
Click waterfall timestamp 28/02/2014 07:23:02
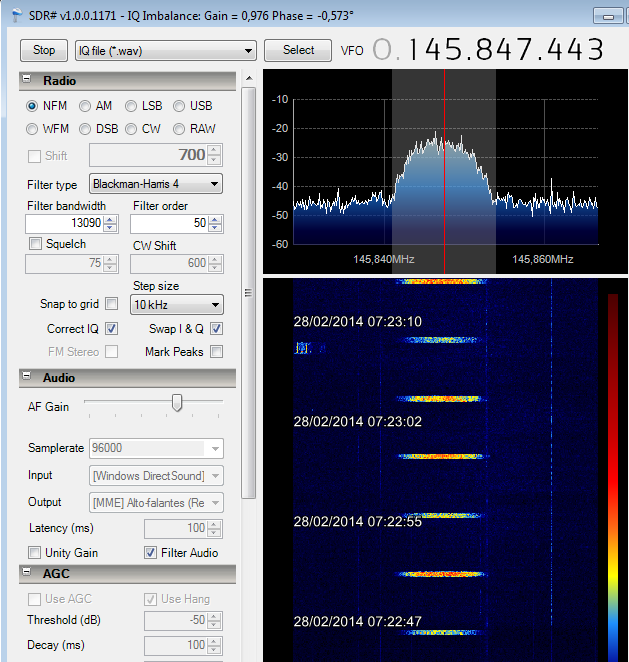pos(358,422)
